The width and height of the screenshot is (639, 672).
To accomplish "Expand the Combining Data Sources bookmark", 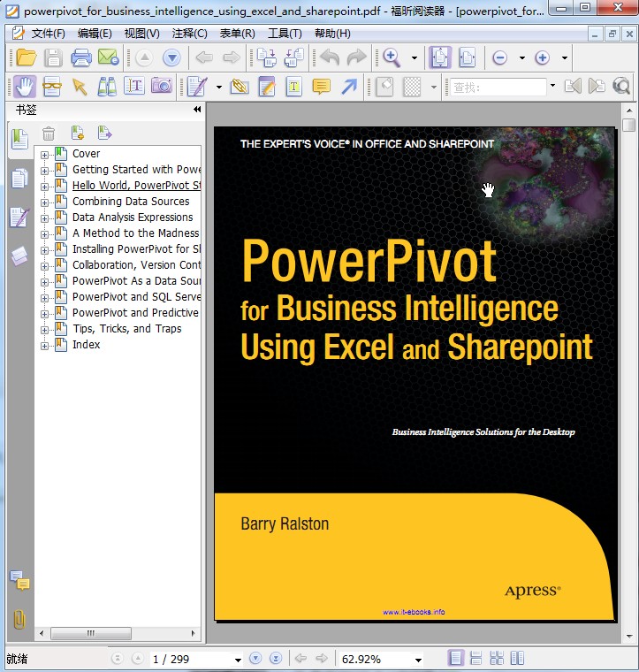I will 45,202.
